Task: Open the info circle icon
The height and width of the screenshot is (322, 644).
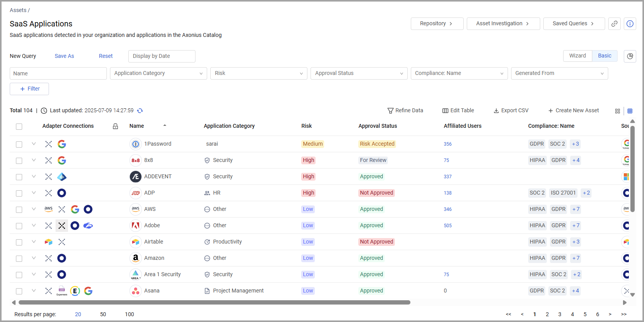Action: (x=630, y=24)
